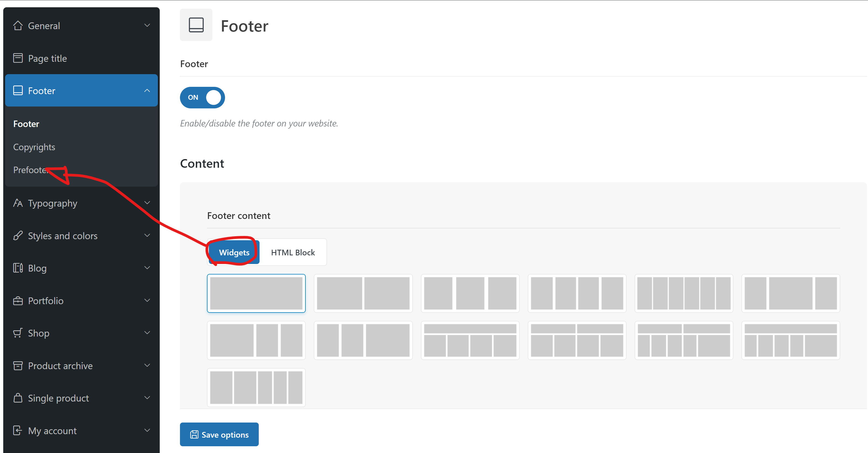Screen dimensions: 868x453
Task: Toggle the footer ON switch off
Action: [x=202, y=97]
